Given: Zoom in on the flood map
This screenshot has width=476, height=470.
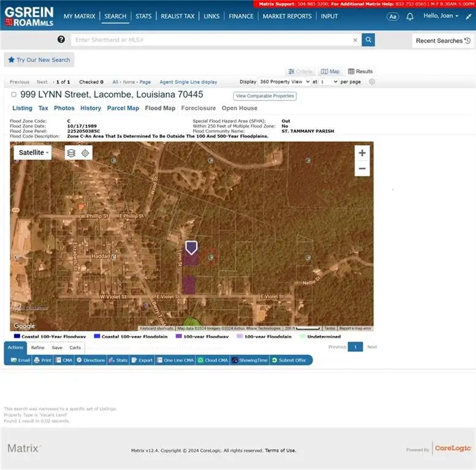Looking at the screenshot, I should (x=362, y=153).
